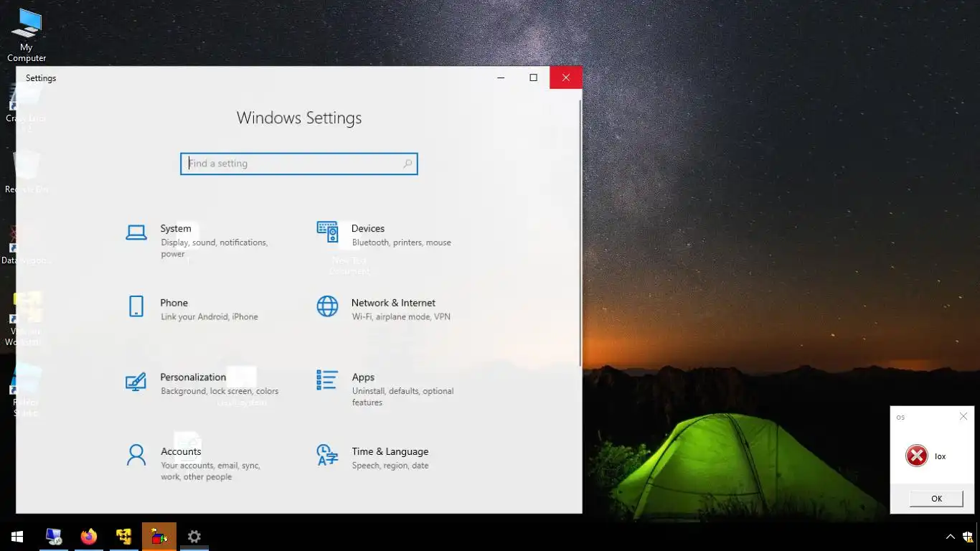Switch to the computer monitor taskbar app
This screenshot has height=551, width=980.
pos(54,537)
